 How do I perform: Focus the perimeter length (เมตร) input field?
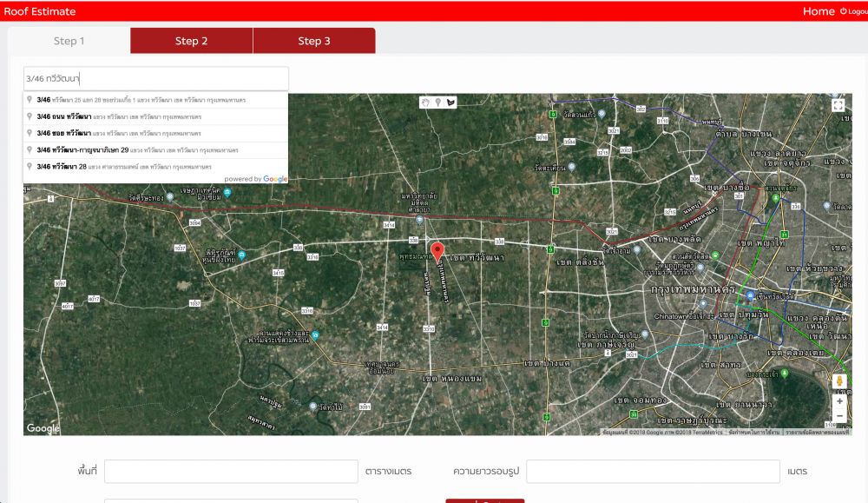click(653, 471)
